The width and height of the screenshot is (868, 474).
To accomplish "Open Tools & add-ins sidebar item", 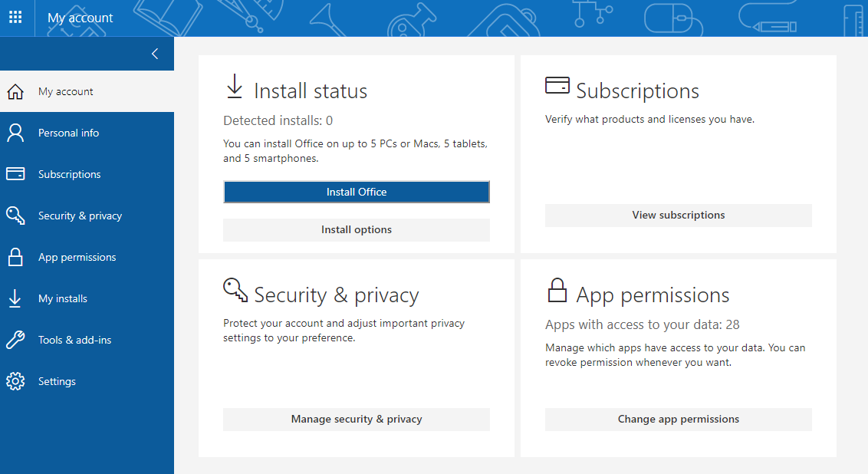I will point(87,340).
